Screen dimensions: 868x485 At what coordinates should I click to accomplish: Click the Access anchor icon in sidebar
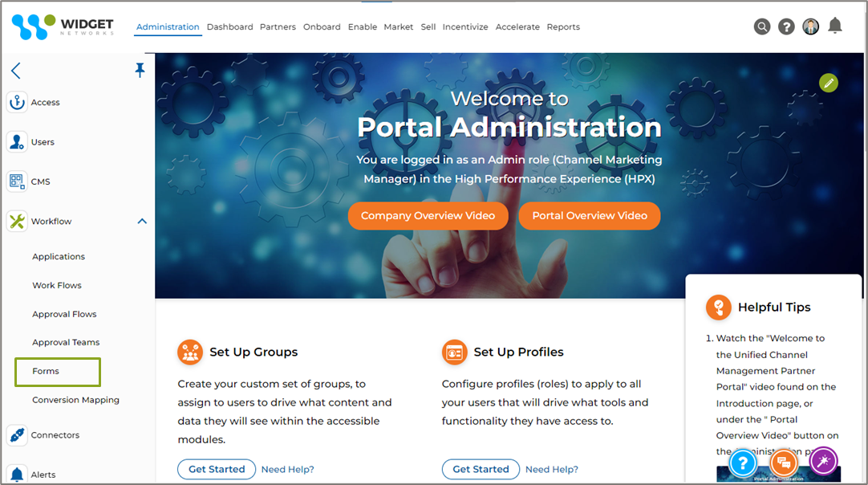pos(17,103)
